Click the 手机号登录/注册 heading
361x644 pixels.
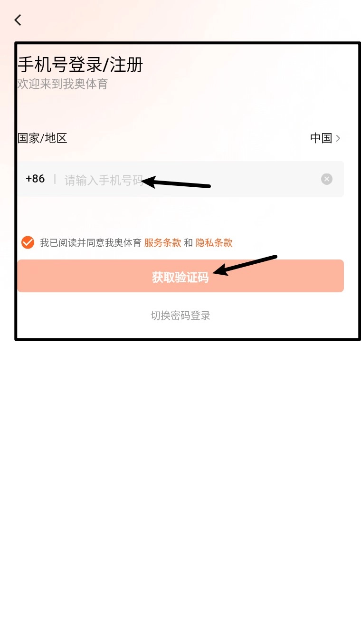point(80,65)
